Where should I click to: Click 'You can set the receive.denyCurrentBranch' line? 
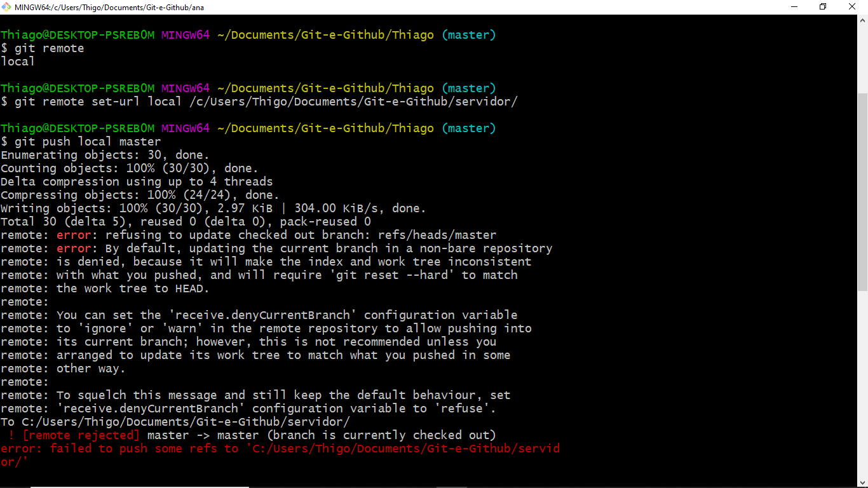259,315
